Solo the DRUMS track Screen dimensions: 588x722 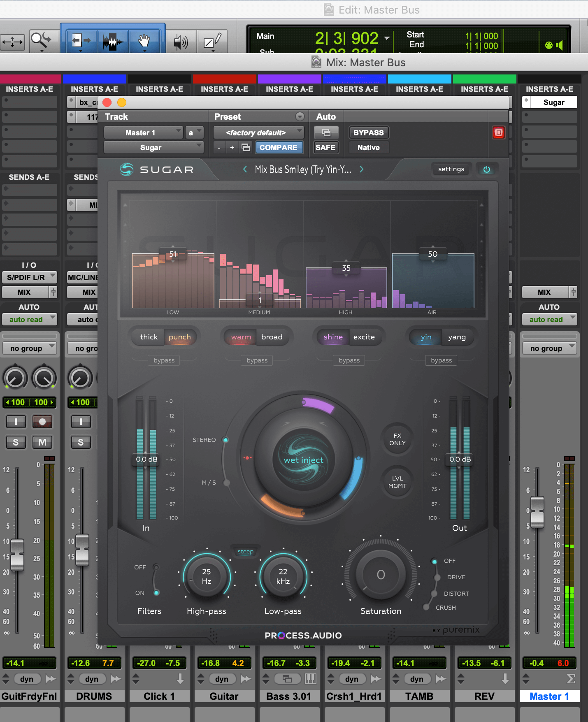pyautogui.click(x=81, y=442)
